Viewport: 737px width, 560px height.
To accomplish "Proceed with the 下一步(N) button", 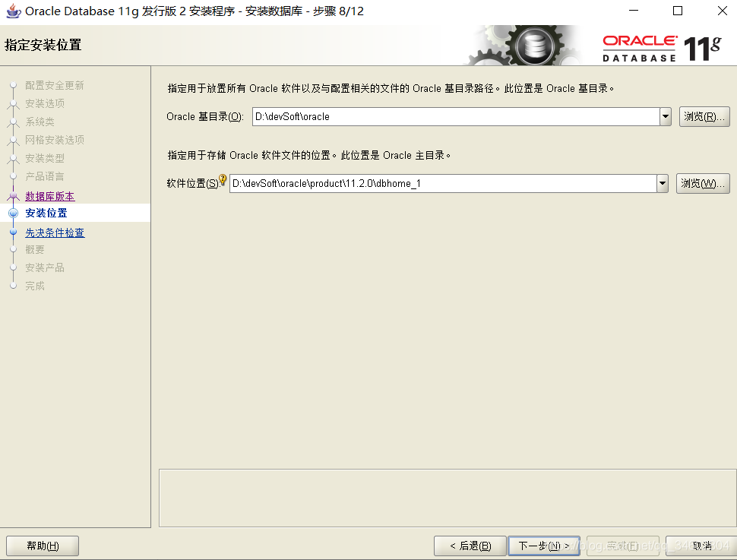I will click(544, 546).
